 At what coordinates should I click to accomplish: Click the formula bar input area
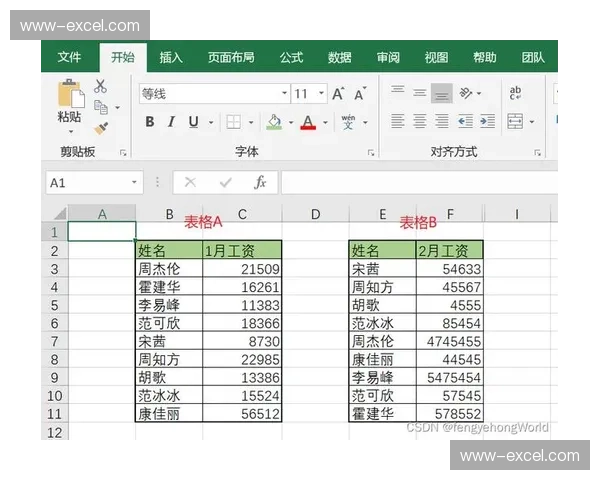(419, 183)
